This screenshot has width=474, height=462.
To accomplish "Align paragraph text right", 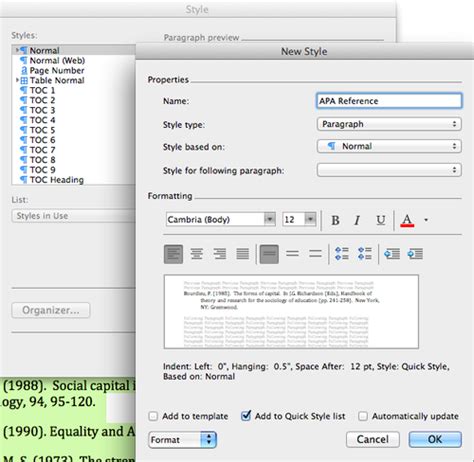I will click(x=220, y=254).
